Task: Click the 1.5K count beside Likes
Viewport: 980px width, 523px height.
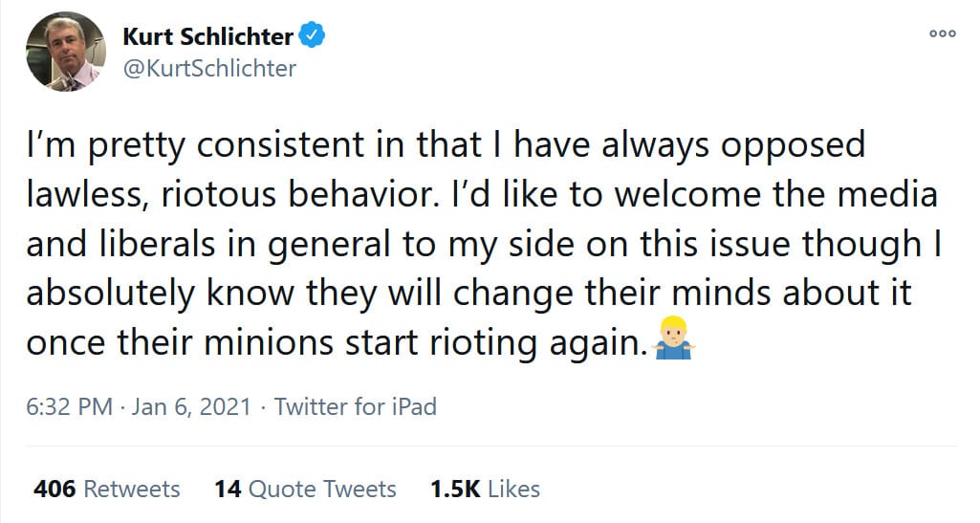Action: [x=455, y=490]
